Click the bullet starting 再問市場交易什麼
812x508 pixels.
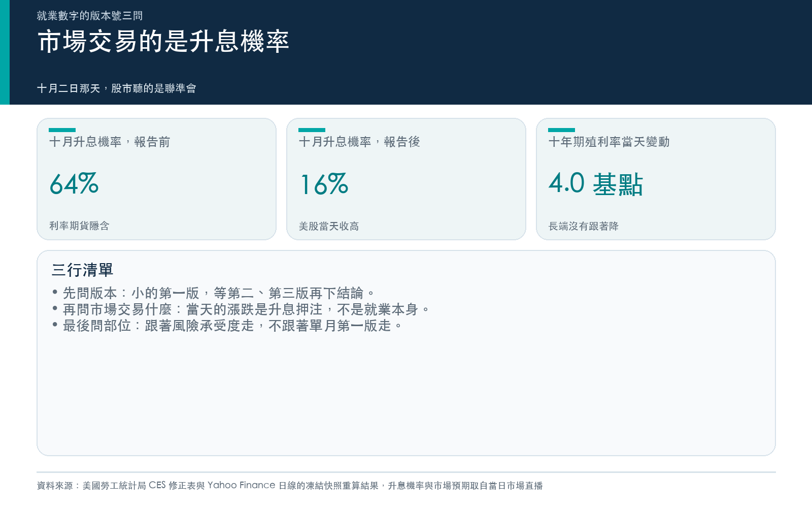click(x=241, y=309)
